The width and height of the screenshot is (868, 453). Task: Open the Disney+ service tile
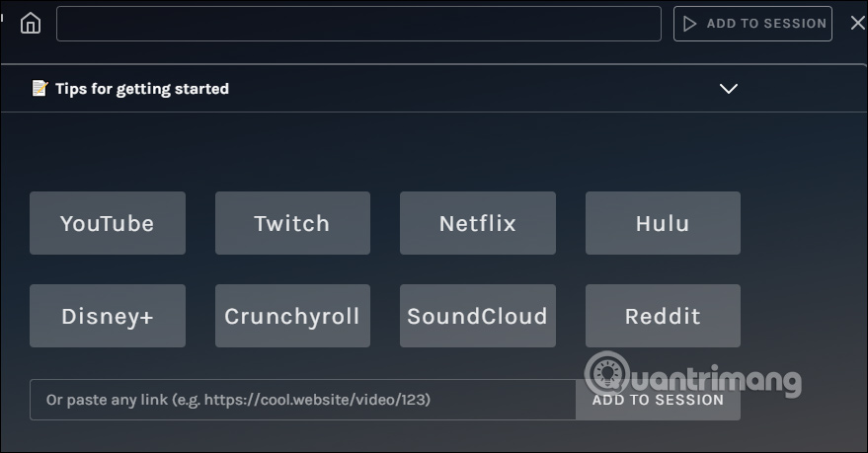pyautogui.click(x=107, y=316)
